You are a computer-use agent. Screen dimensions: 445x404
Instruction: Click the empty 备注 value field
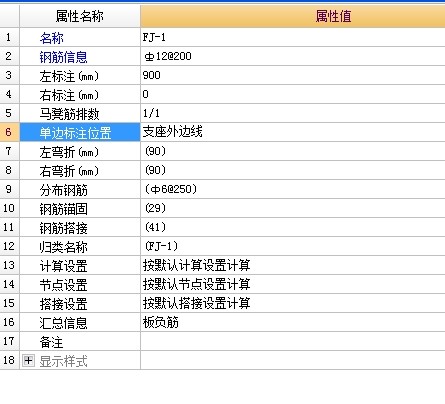click(x=293, y=341)
